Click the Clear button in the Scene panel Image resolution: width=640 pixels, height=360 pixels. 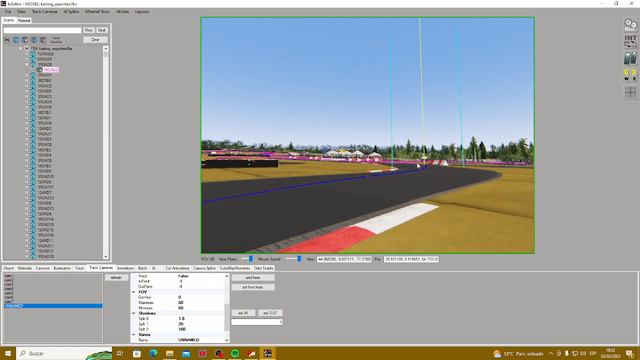[x=96, y=40]
